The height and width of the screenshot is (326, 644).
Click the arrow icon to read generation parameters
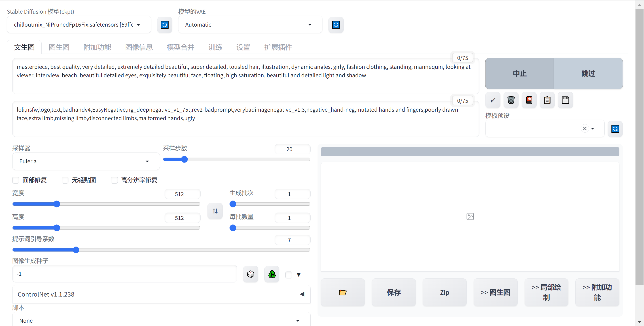(493, 100)
